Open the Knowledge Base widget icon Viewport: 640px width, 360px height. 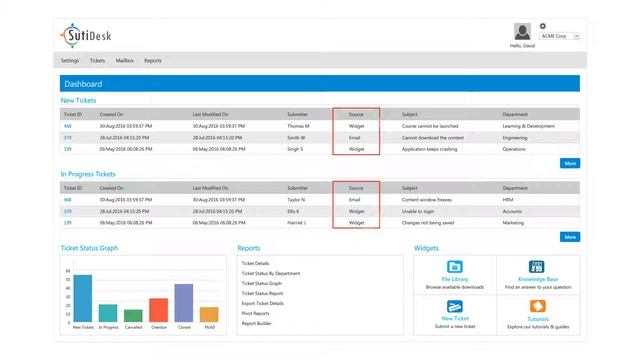(x=537, y=267)
